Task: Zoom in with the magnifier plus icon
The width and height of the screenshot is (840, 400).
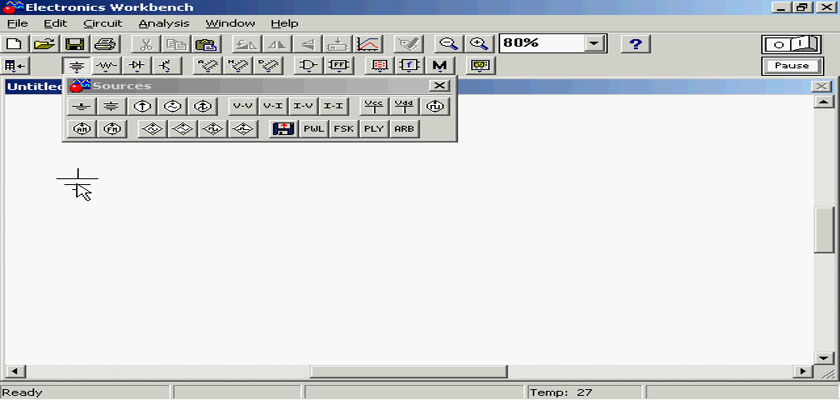Action: [478, 44]
